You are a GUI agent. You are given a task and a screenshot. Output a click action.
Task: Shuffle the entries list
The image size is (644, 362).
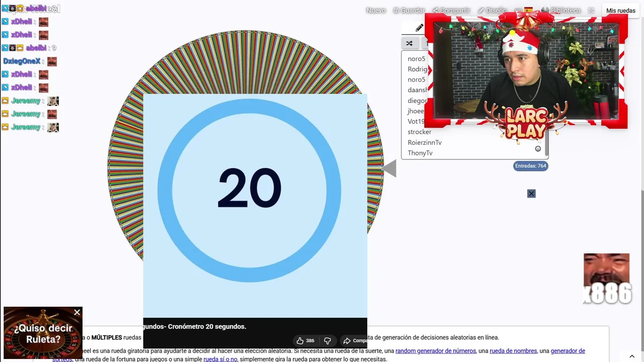click(x=409, y=43)
